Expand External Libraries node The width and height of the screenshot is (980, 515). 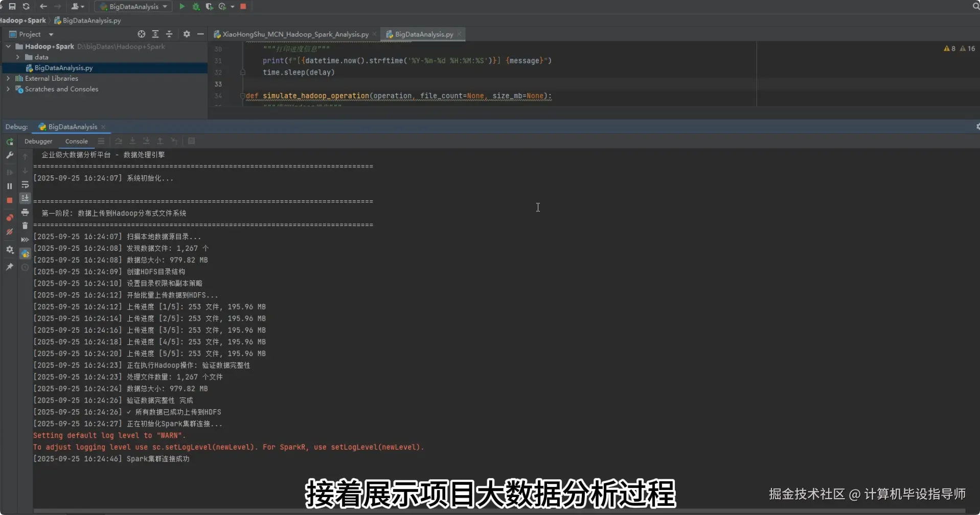8,79
